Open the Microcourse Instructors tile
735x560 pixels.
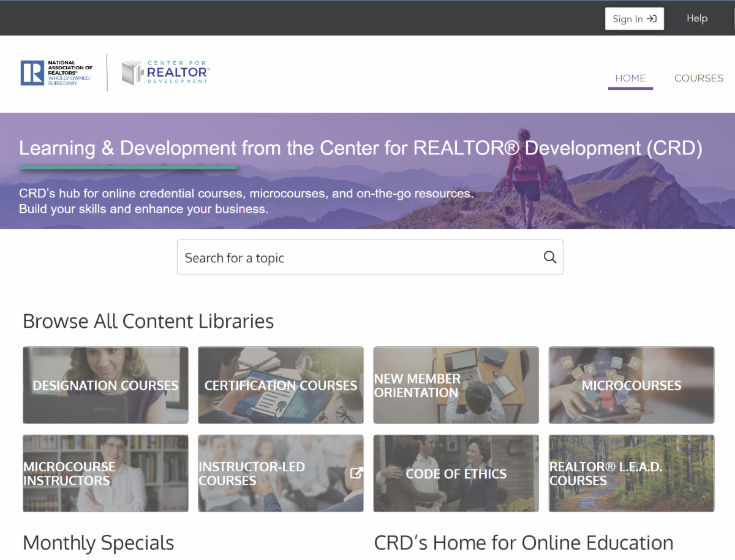(x=105, y=474)
